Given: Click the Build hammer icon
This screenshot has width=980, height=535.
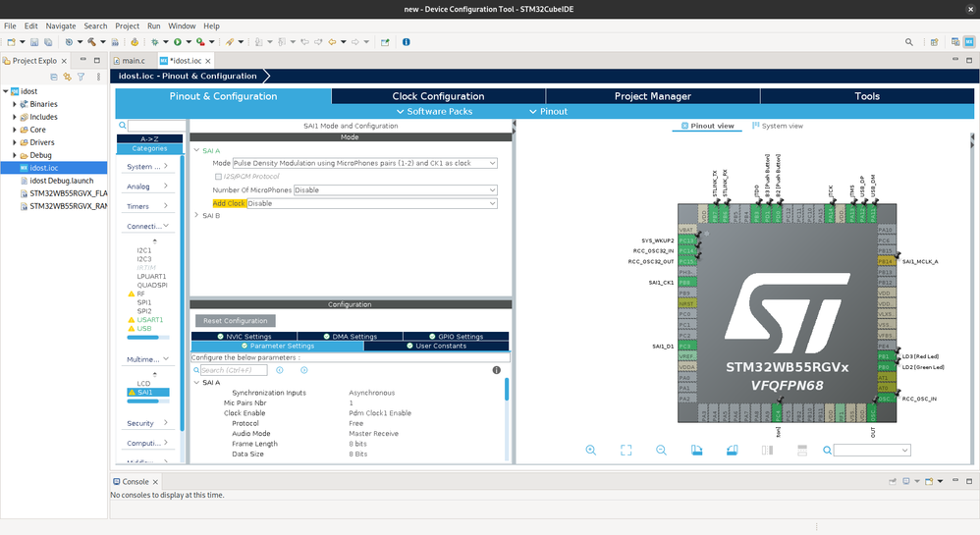Looking at the screenshot, I should click(91, 42).
